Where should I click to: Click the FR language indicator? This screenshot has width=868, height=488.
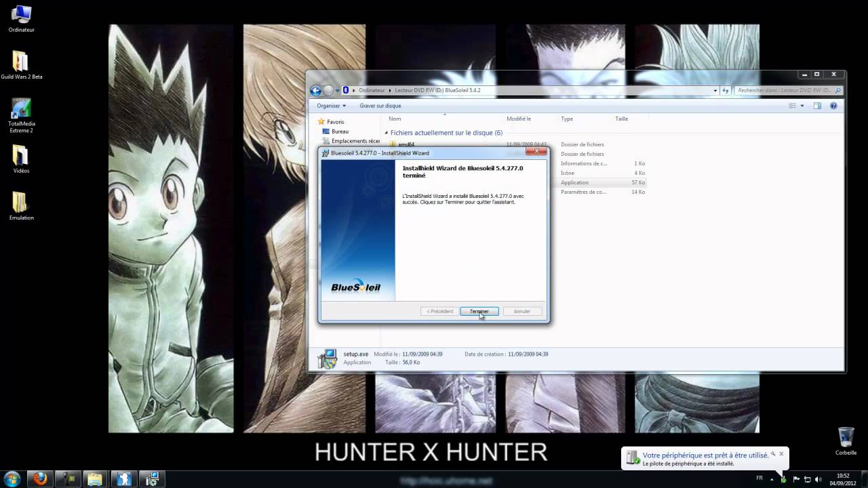(759, 479)
